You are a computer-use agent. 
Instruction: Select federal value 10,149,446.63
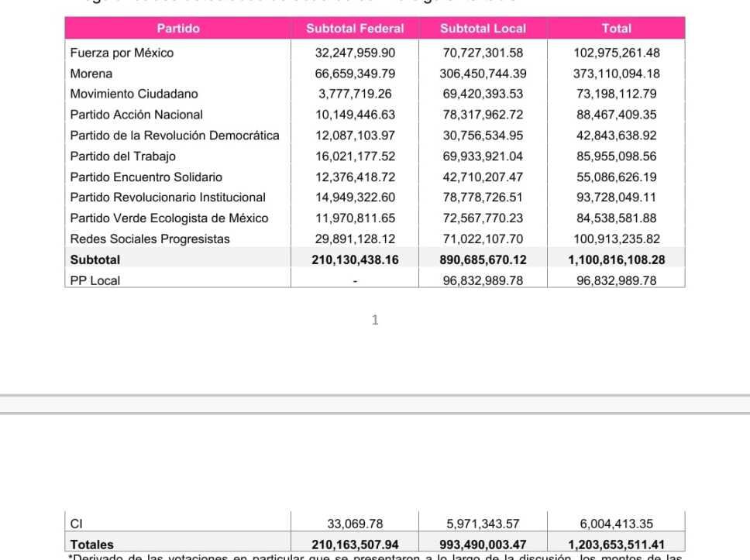(x=355, y=115)
